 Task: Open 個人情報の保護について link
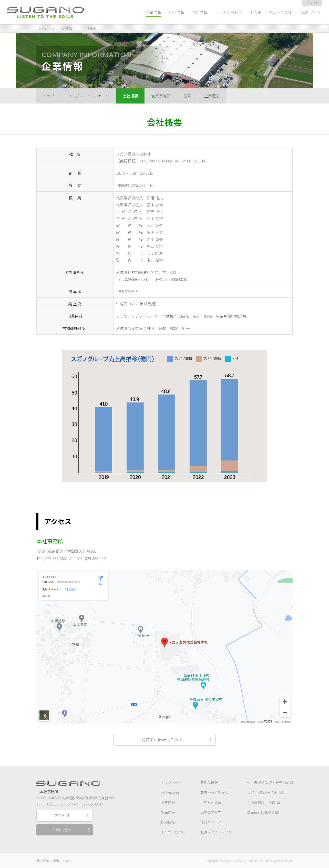coord(54,861)
